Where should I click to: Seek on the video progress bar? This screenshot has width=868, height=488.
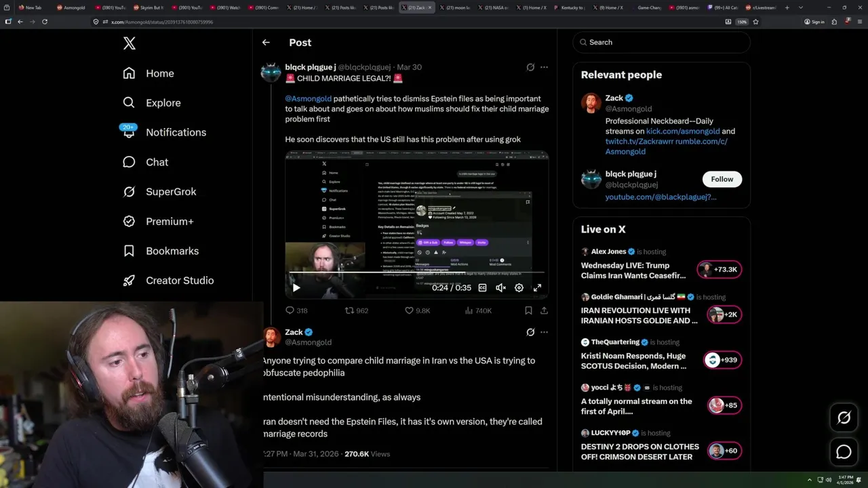tap(416, 273)
